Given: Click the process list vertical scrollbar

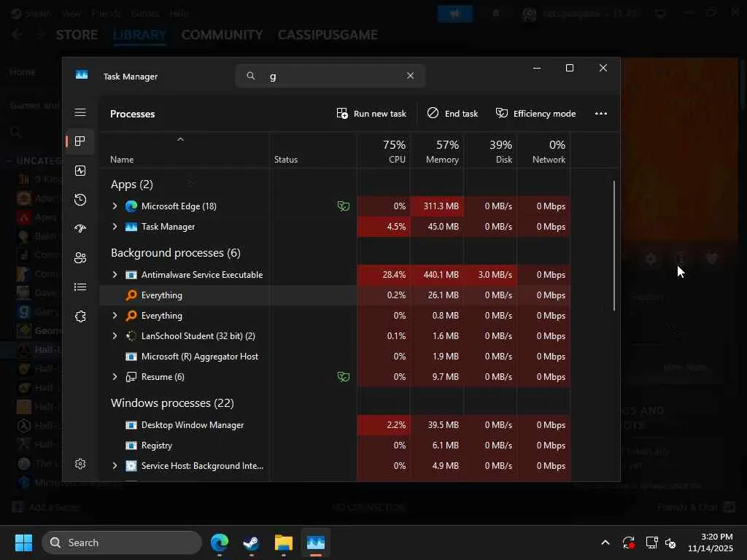Looking at the screenshot, I should 614,246.
